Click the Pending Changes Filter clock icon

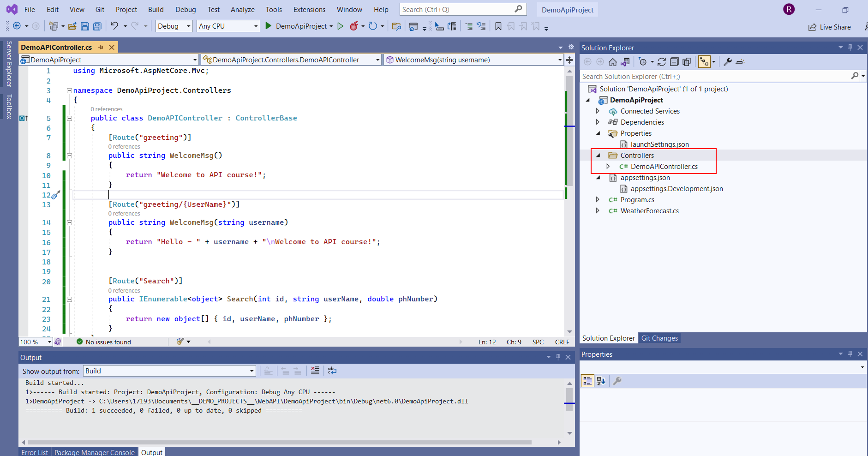coord(643,62)
